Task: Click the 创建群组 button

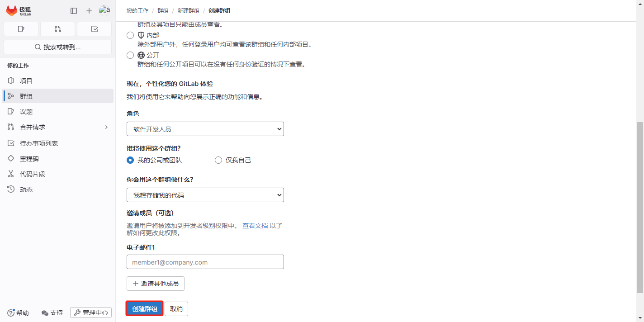Action: (144, 309)
